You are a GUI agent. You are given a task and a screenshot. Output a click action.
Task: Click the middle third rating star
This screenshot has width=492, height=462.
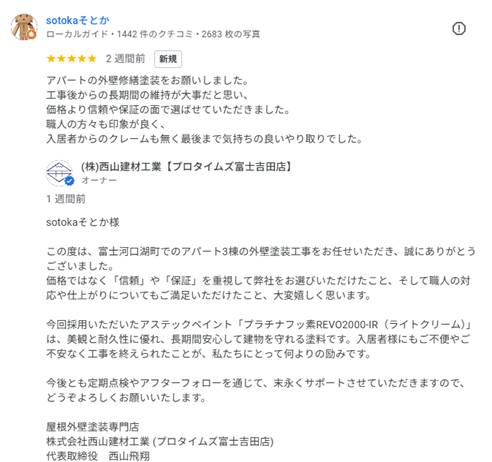point(71,59)
